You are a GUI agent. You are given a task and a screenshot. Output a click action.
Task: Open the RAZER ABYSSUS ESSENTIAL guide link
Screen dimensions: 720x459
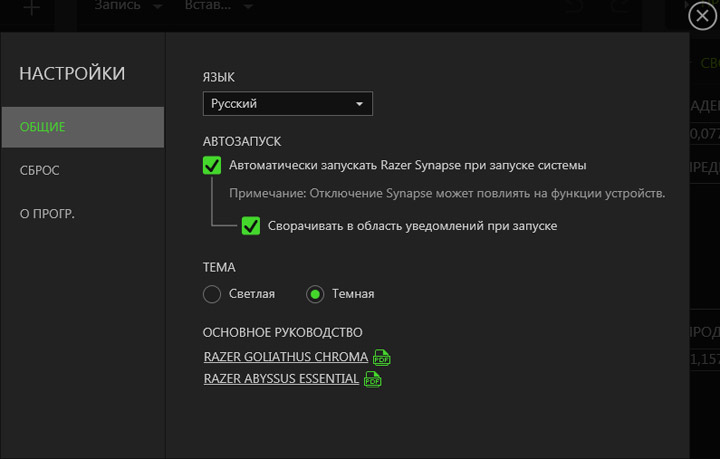point(281,379)
